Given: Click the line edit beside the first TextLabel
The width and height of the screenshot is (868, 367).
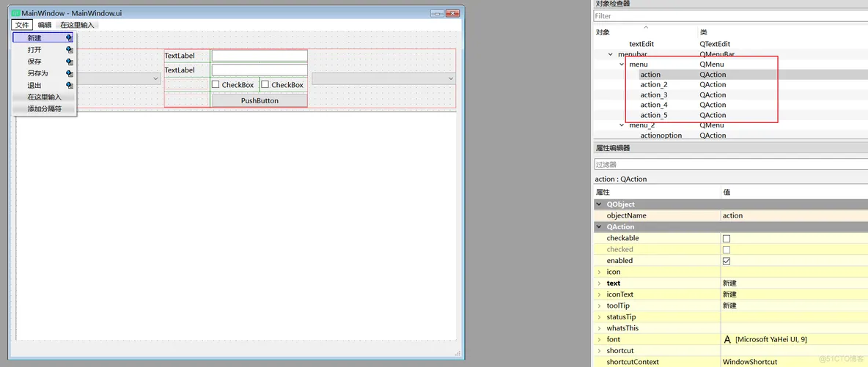Looking at the screenshot, I should [260, 56].
